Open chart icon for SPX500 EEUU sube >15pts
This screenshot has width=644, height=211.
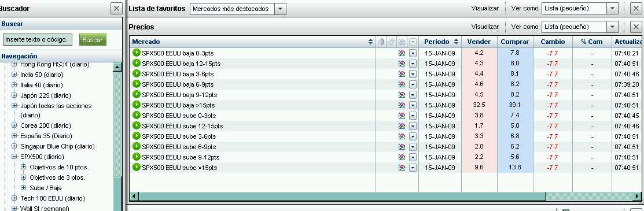[x=402, y=168]
